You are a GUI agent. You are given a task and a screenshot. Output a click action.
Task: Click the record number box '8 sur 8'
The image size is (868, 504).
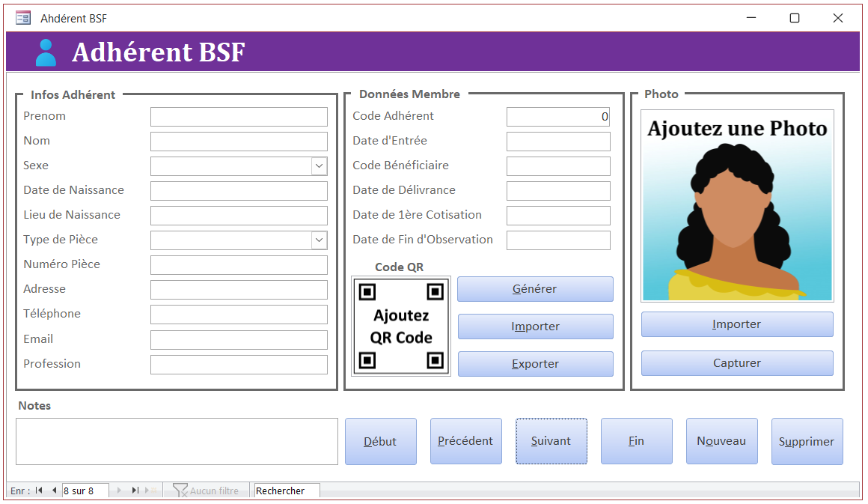coord(85,491)
